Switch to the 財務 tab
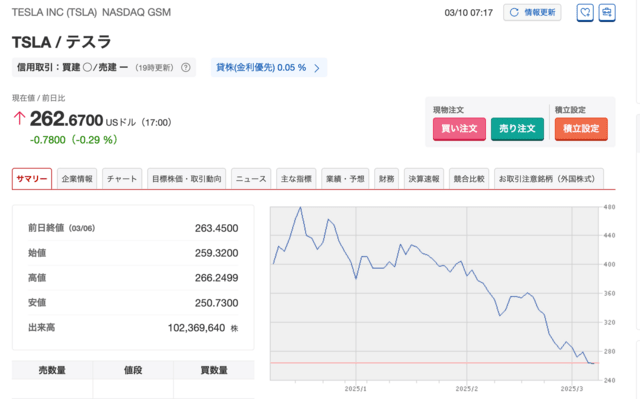This screenshot has height=399, width=640. [387, 179]
